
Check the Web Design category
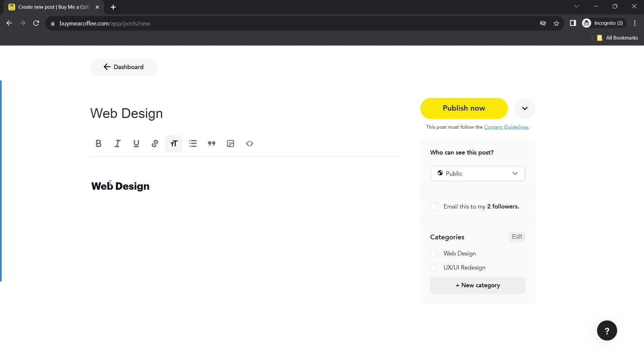(434, 253)
